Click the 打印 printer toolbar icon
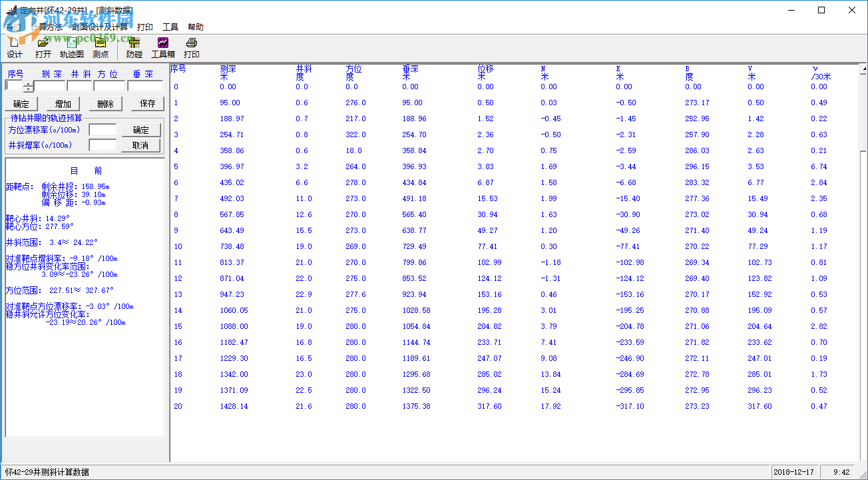 pos(192,48)
